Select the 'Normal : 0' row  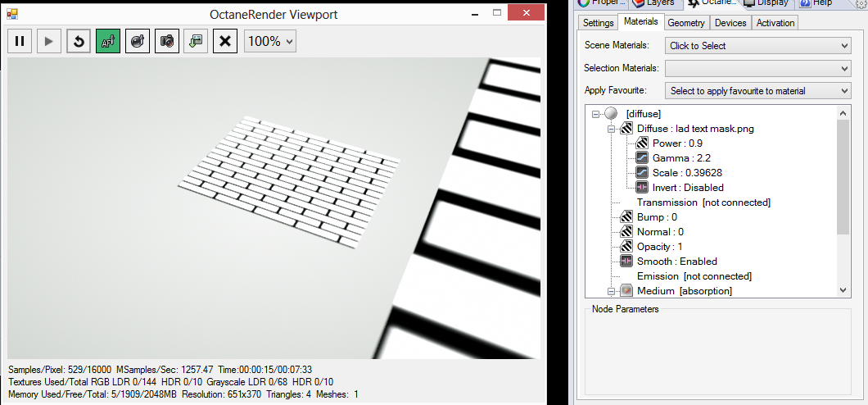coord(660,232)
